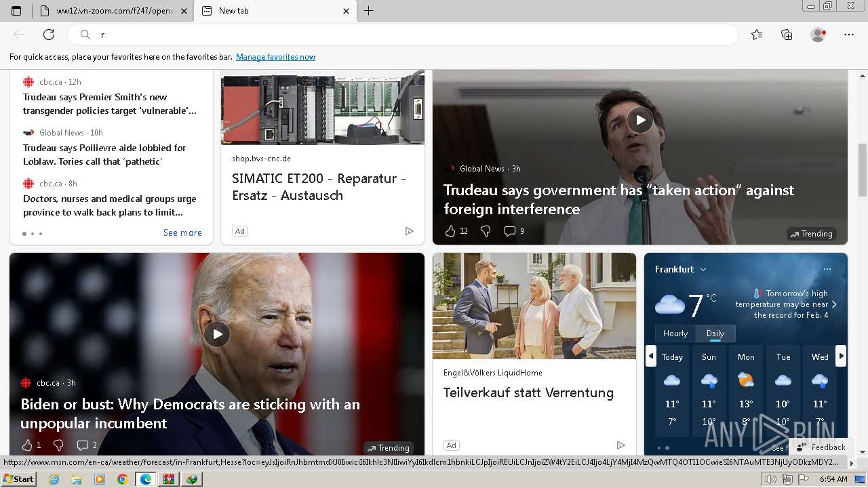The height and width of the screenshot is (488, 868).
Task: Switch weather to Daily tab
Action: 715,333
